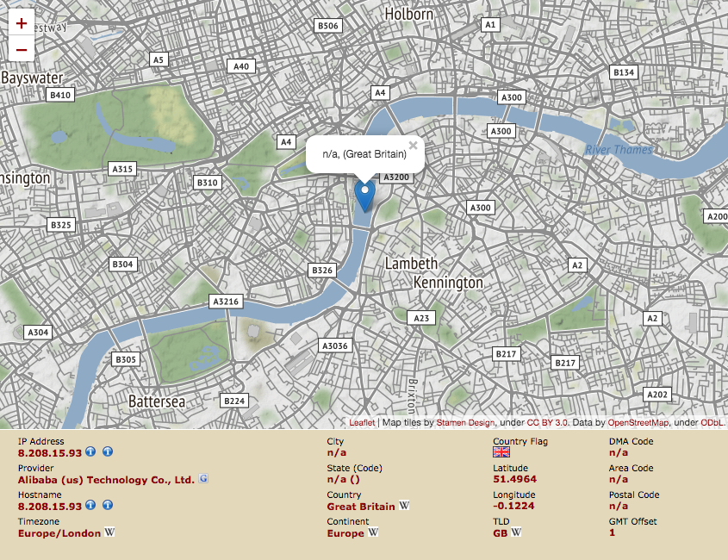This screenshot has width=728, height=560.
Task: Open the Stamen Design link
Action: tap(465, 422)
